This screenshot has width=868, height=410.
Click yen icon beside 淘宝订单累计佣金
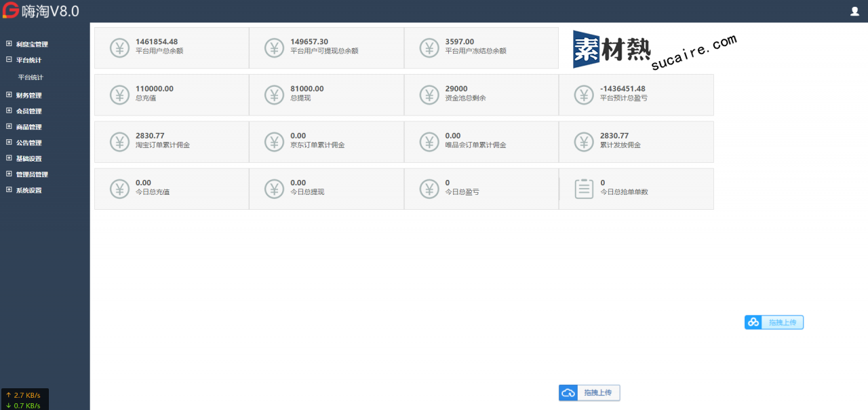[x=119, y=142]
